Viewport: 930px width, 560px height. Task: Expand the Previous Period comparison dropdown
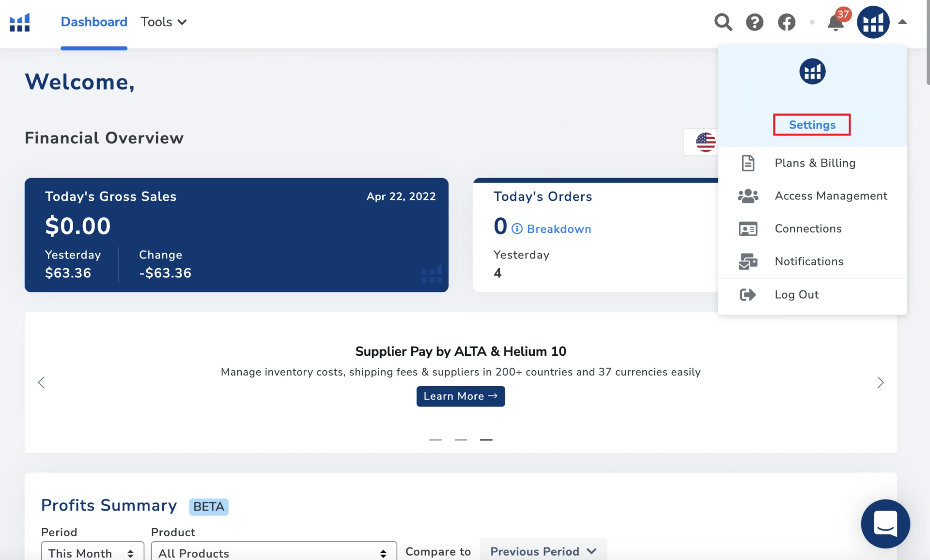pos(543,551)
